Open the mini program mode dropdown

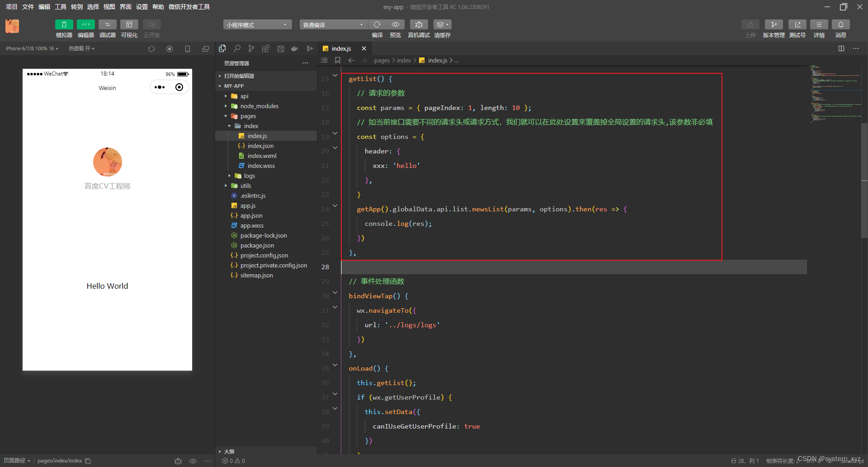(257, 24)
